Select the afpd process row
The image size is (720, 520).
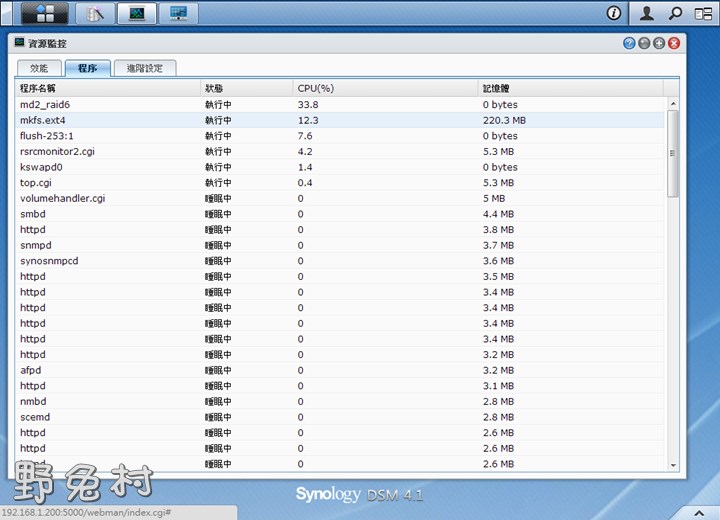(340, 370)
